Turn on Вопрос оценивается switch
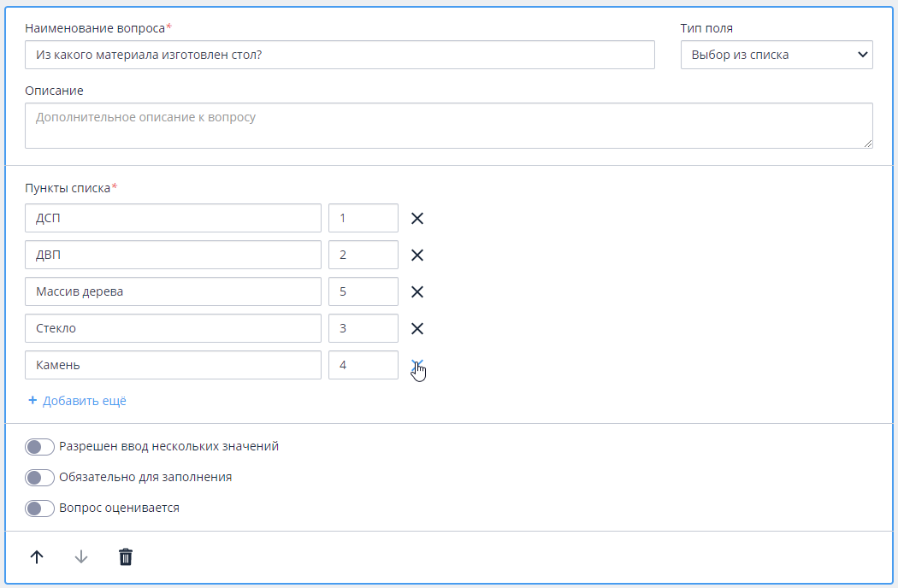 click(x=39, y=509)
